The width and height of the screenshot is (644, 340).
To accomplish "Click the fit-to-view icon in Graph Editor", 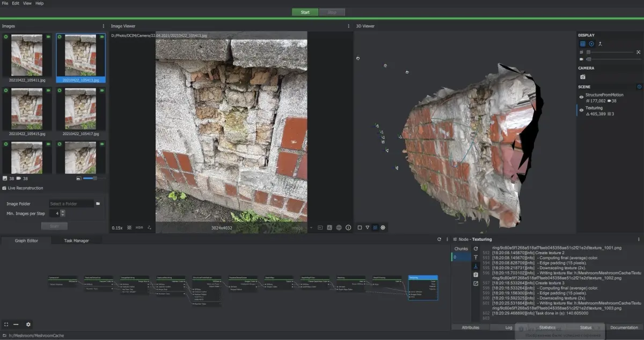I will tap(6, 324).
